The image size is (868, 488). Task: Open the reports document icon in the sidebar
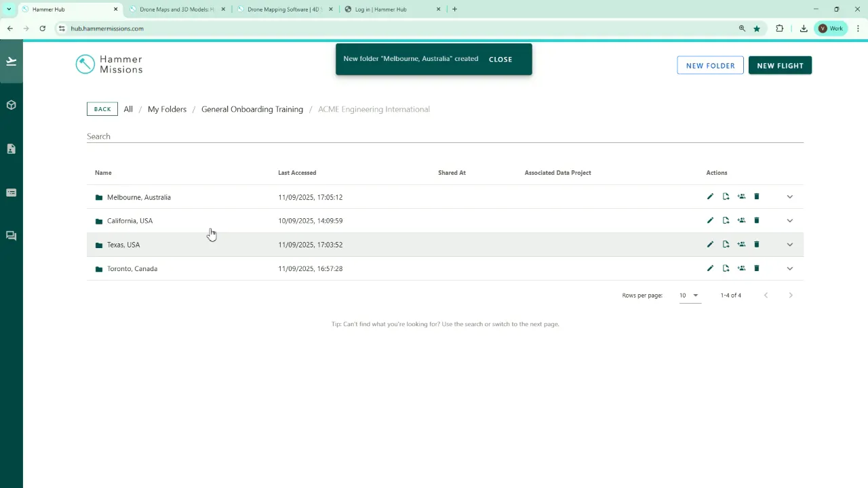tap(11, 148)
